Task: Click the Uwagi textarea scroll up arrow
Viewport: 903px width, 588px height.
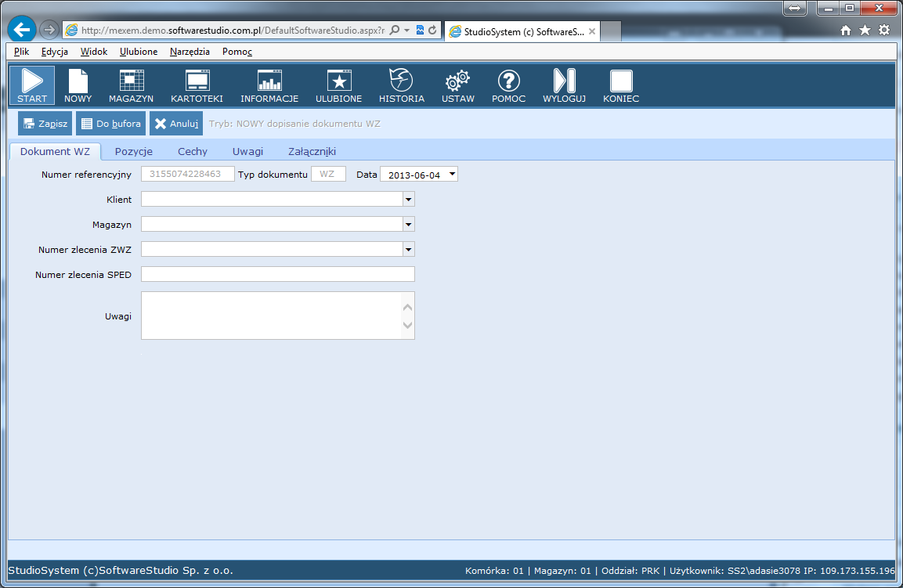Action: point(408,307)
